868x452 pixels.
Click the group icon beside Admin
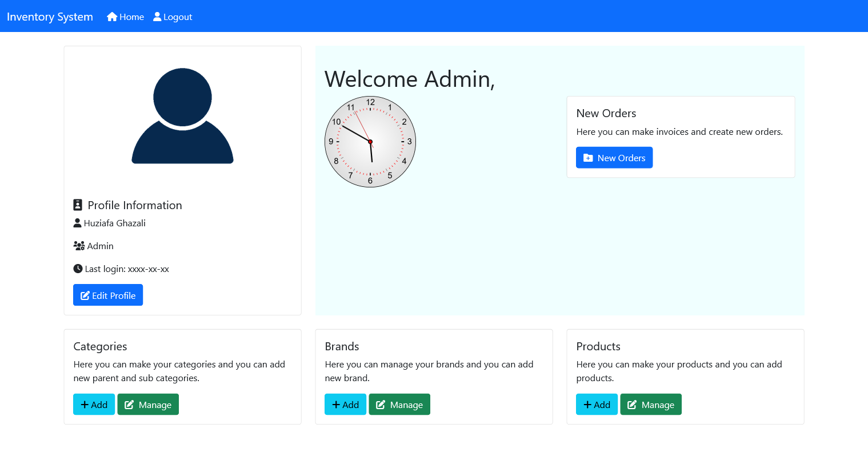[x=78, y=246]
